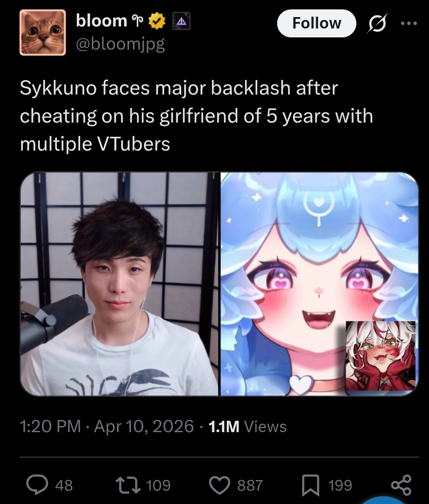The height and width of the screenshot is (504, 429).
Task: Open the blue-haired VTuber image
Action: [x=319, y=284]
